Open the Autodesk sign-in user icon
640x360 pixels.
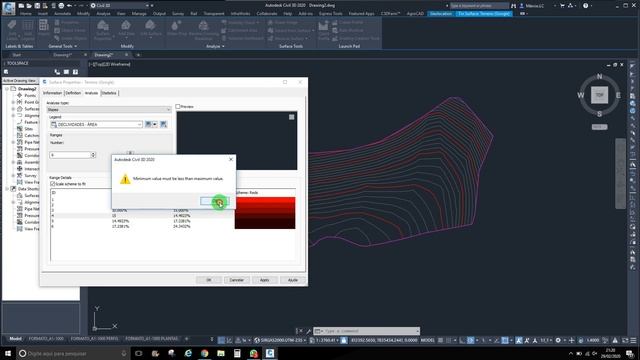(521, 6)
